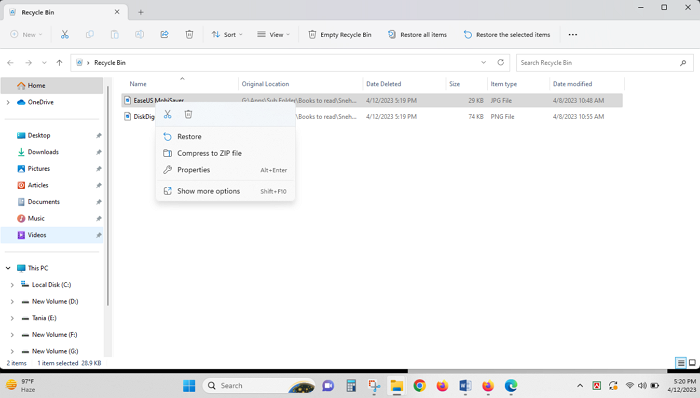Screen dimensions: 700x398
Task: Open the New dropdown
Action: [x=26, y=34]
